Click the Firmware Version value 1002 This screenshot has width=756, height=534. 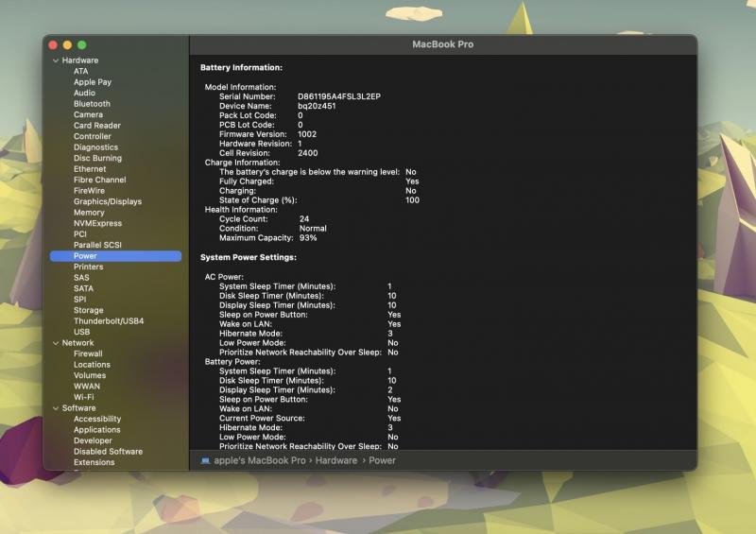pos(306,134)
